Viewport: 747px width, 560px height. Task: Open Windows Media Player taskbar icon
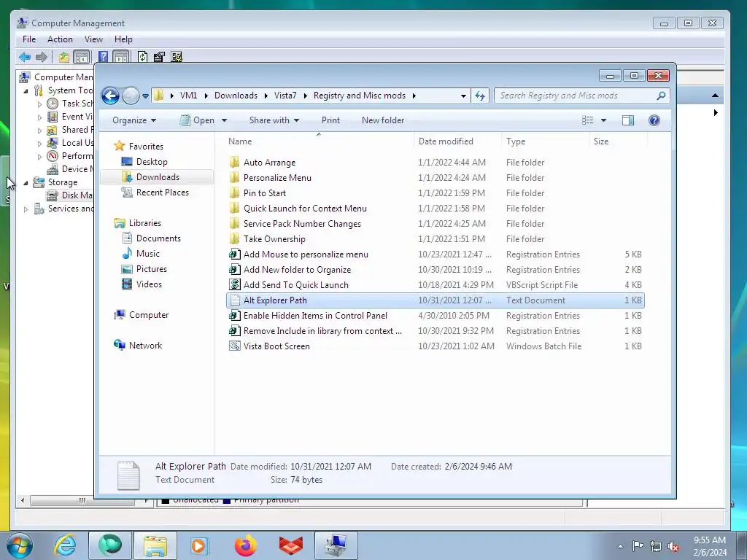[199, 545]
